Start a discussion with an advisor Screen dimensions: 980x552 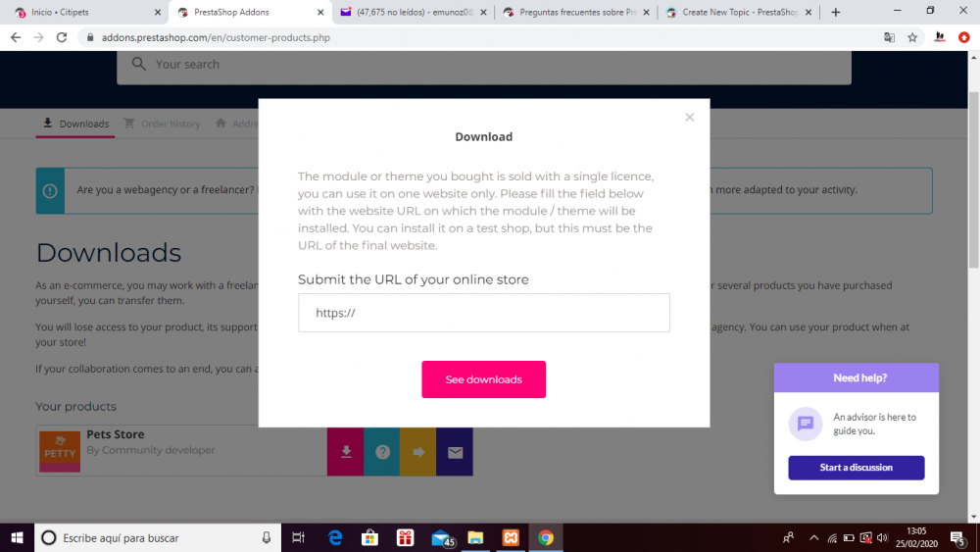[856, 468]
